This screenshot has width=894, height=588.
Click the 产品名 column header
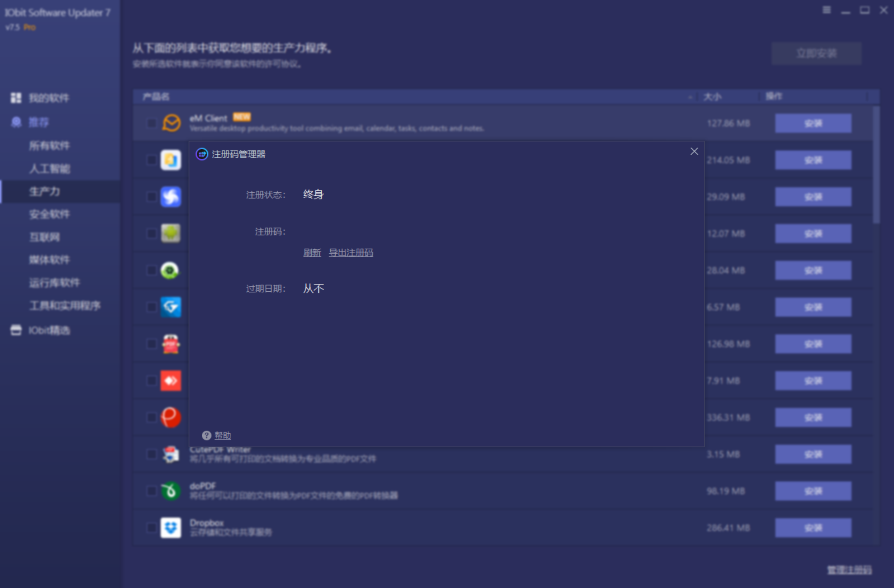[x=156, y=97]
